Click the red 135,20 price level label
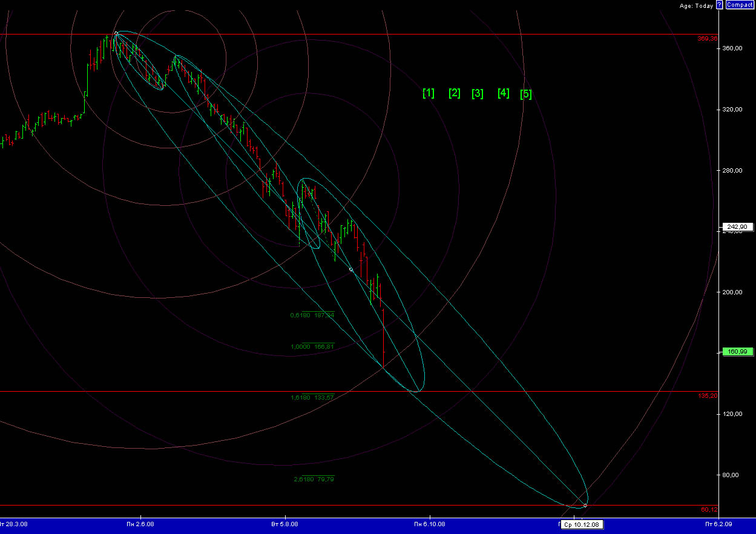The width and height of the screenshot is (756, 534). click(x=708, y=395)
